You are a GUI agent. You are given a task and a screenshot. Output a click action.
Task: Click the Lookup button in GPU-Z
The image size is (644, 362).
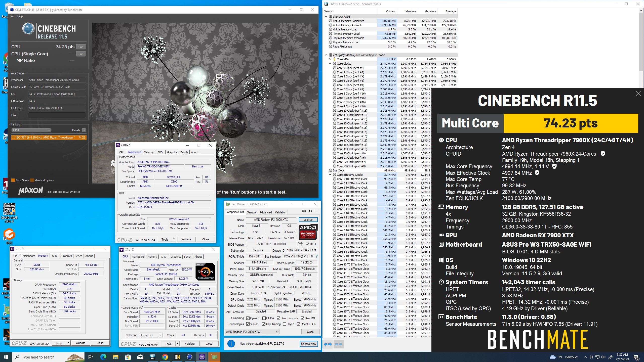(308, 220)
